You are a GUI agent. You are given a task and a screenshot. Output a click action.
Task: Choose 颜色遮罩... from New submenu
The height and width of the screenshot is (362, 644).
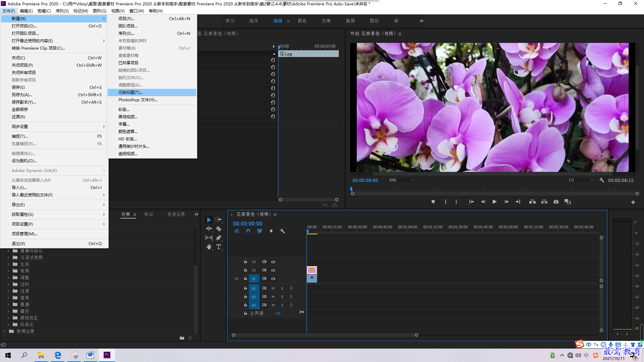[x=152, y=132]
